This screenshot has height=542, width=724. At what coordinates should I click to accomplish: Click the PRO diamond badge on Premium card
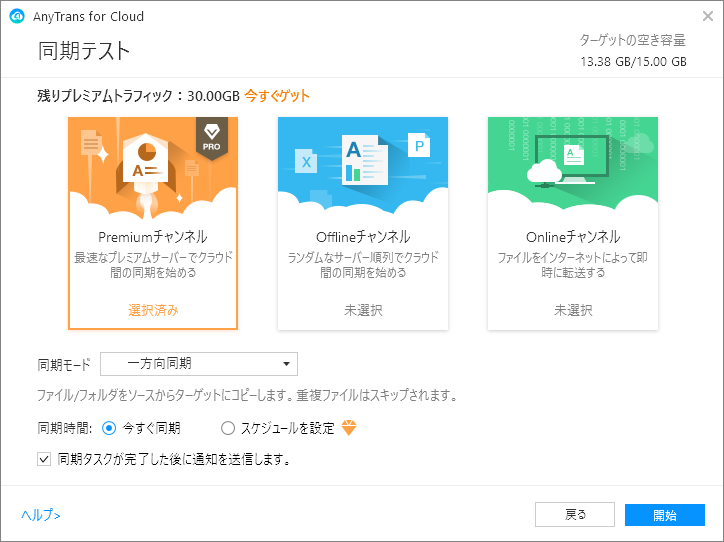pos(211,138)
